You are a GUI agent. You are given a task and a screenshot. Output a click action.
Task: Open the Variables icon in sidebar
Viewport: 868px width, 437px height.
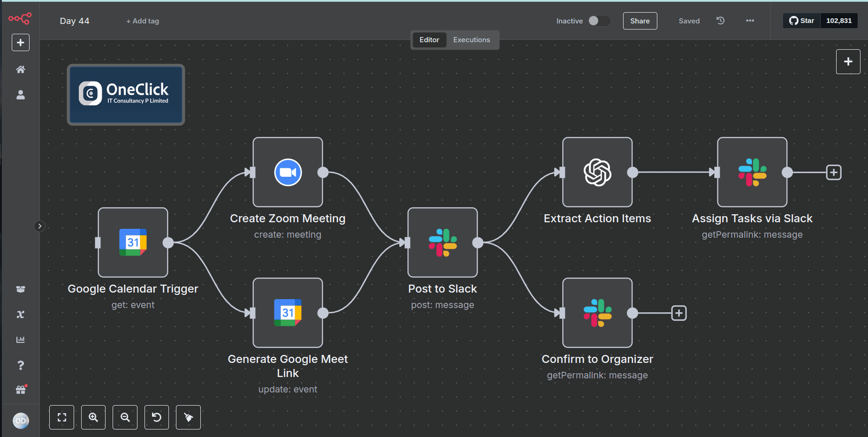pyautogui.click(x=21, y=315)
